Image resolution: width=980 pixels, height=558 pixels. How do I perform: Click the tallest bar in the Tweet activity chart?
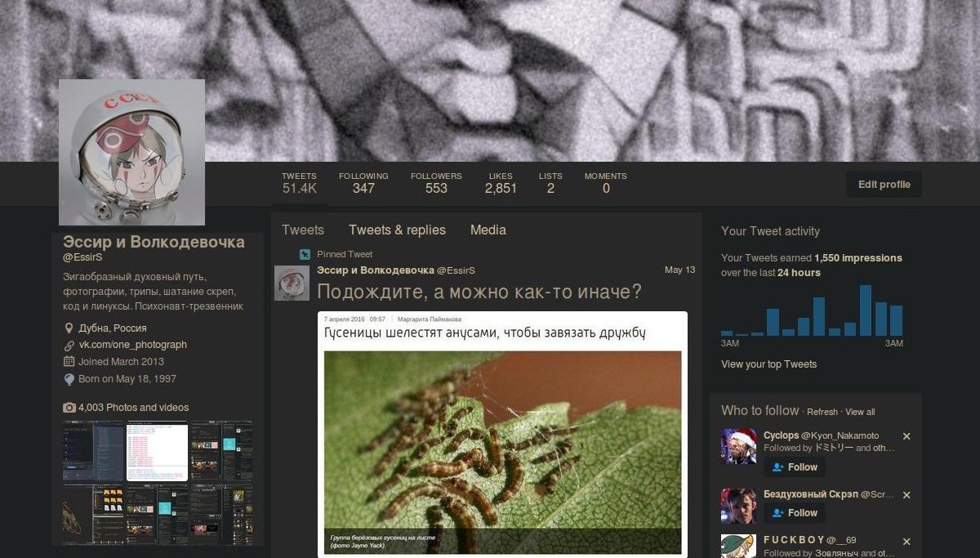(865, 310)
